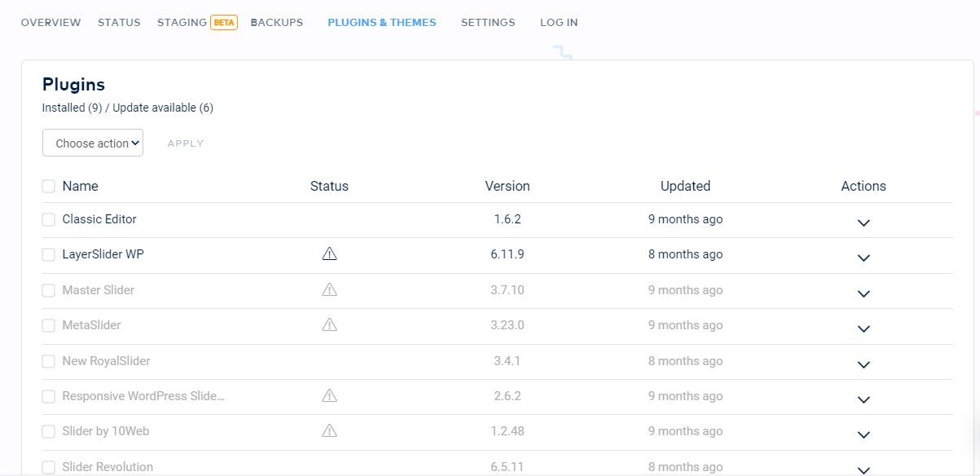Open the Settings tab

[x=488, y=23]
